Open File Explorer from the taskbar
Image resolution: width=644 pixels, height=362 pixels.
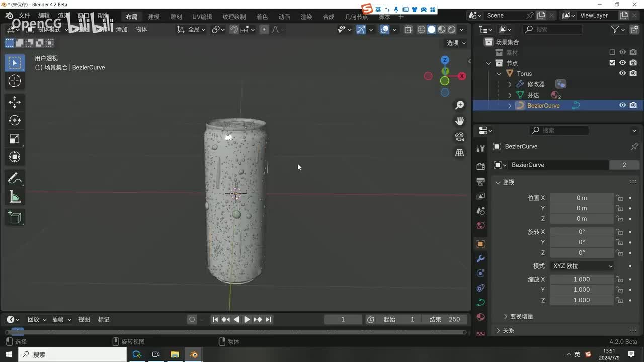tap(175, 354)
